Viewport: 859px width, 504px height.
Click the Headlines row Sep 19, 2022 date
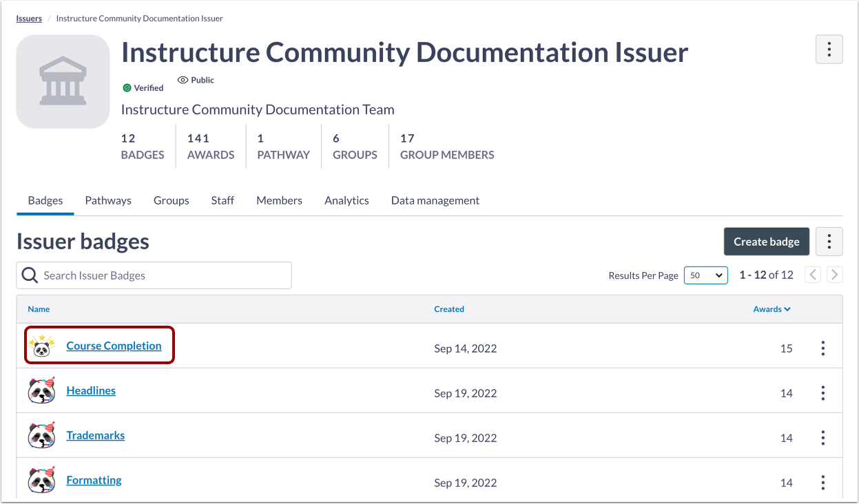[466, 393]
